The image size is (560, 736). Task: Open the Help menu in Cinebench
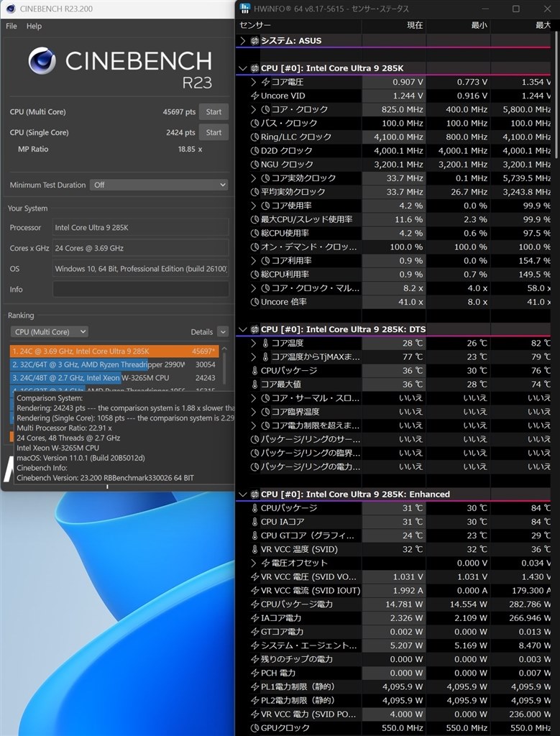pos(34,27)
